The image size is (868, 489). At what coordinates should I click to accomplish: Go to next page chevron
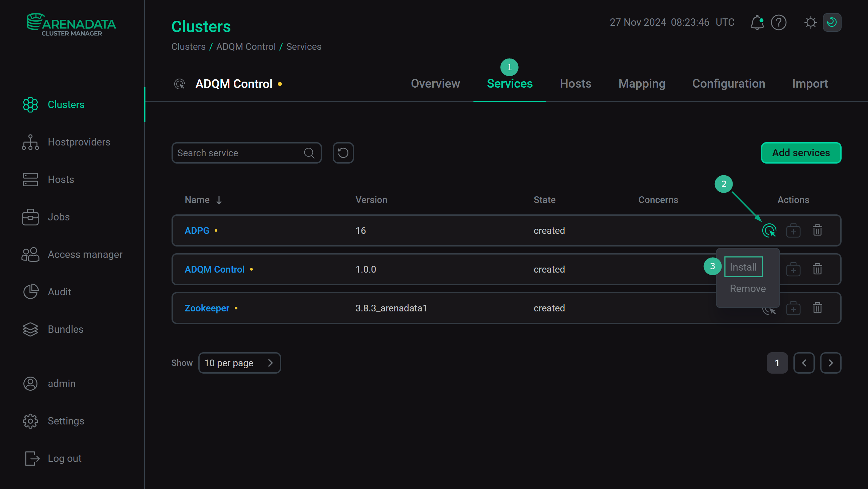tap(831, 363)
